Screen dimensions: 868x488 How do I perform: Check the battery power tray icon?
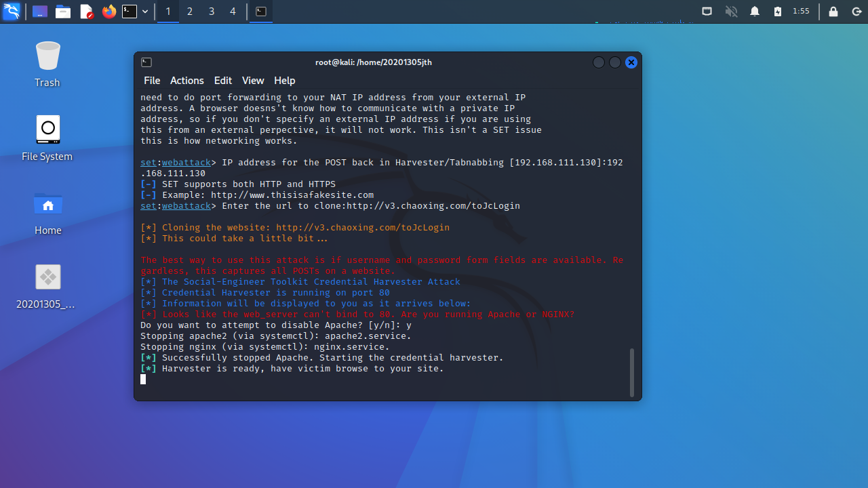click(778, 12)
